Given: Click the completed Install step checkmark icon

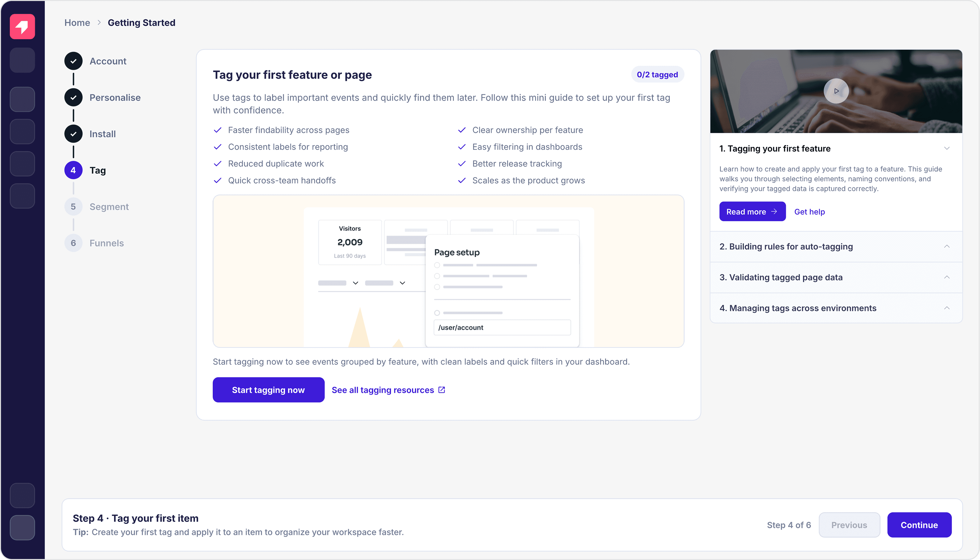Looking at the screenshot, I should click(73, 133).
